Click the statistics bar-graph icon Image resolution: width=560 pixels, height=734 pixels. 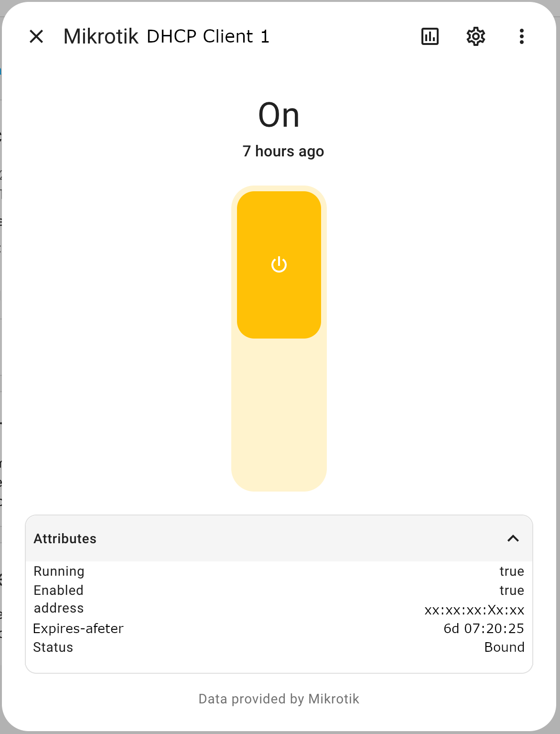[x=429, y=36]
